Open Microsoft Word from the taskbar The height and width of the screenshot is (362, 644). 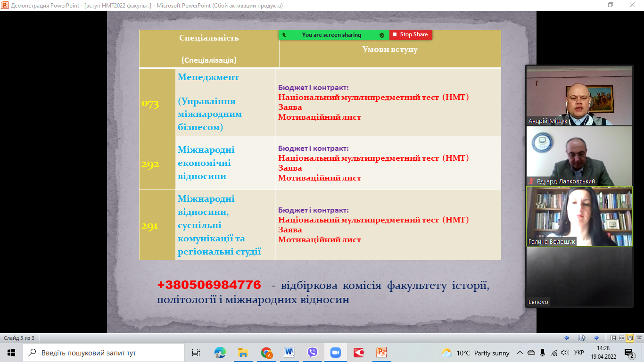(289, 353)
